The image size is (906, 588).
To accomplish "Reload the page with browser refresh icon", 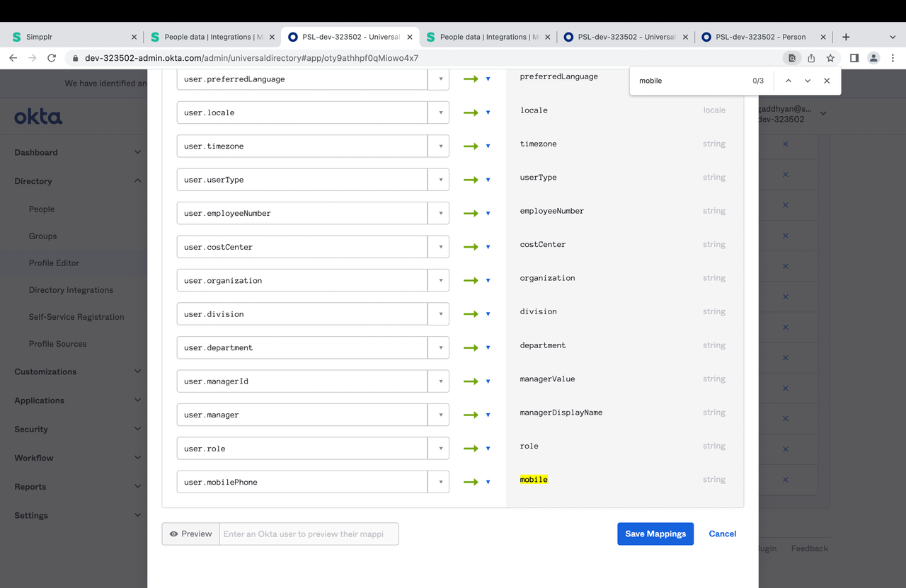I will point(52,58).
